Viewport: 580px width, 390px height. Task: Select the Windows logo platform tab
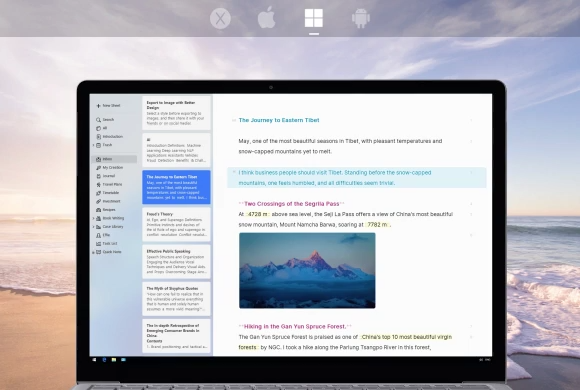314,18
